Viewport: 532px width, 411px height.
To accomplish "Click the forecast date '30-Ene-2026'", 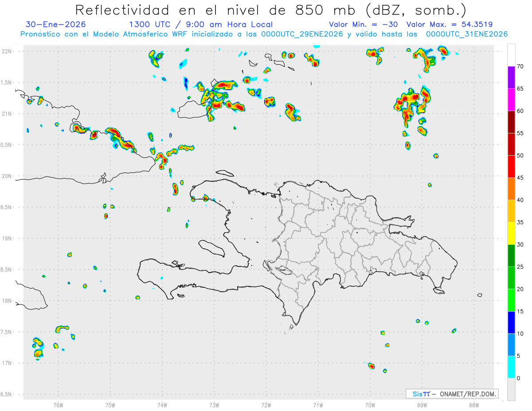I will point(56,24).
